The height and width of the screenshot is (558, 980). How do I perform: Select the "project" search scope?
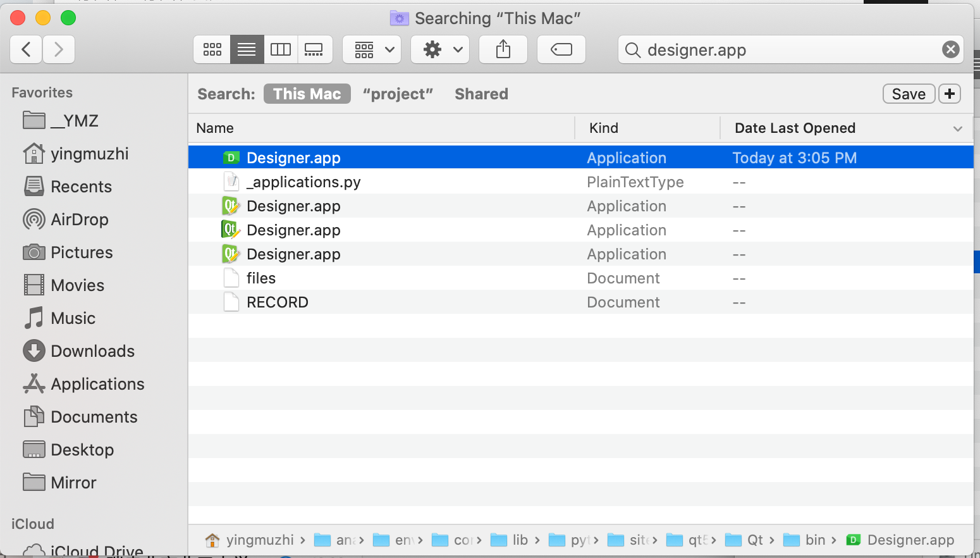tap(398, 94)
